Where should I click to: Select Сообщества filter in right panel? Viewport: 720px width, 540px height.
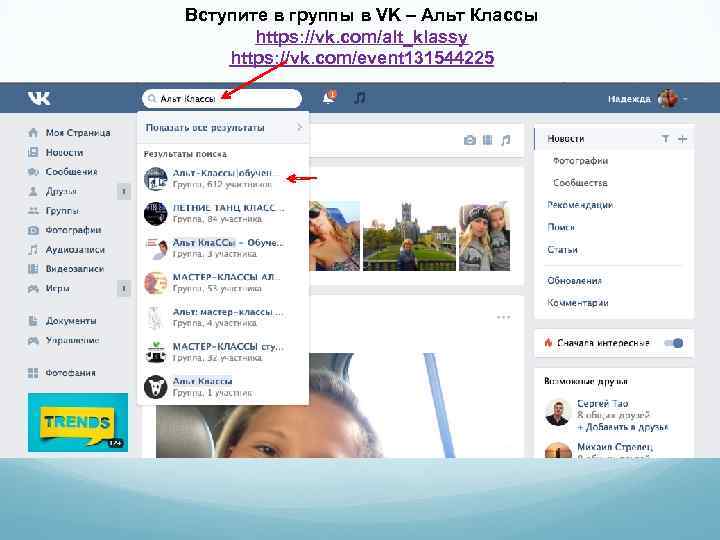point(580,183)
